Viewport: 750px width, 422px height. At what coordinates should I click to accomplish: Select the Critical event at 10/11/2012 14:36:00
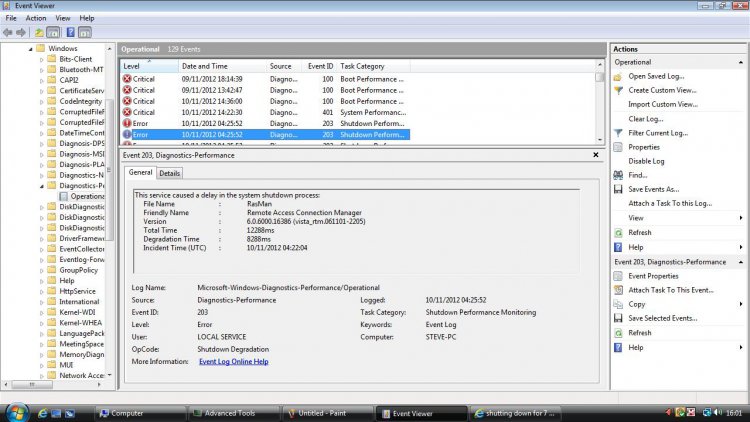click(x=265, y=101)
